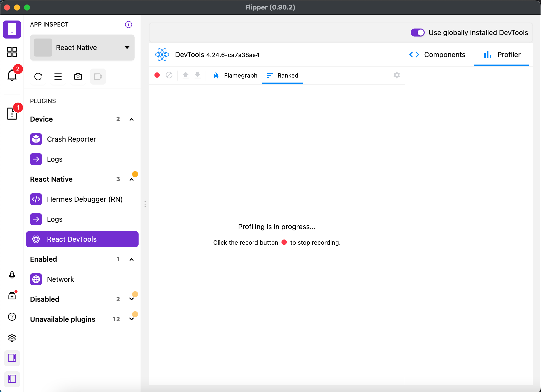
Task: Open the help question mark icon
Action: tap(12, 317)
